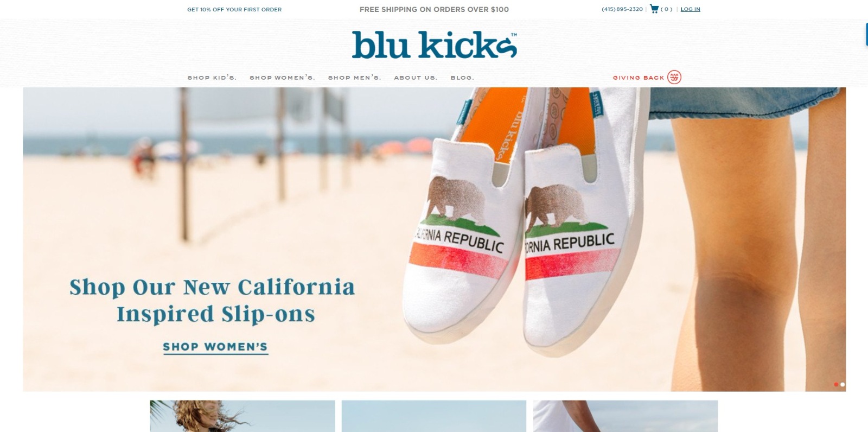This screenshot has width=868, height=432.
Task: Open the Shop Kid's menu
Action: tap(212, 78)
